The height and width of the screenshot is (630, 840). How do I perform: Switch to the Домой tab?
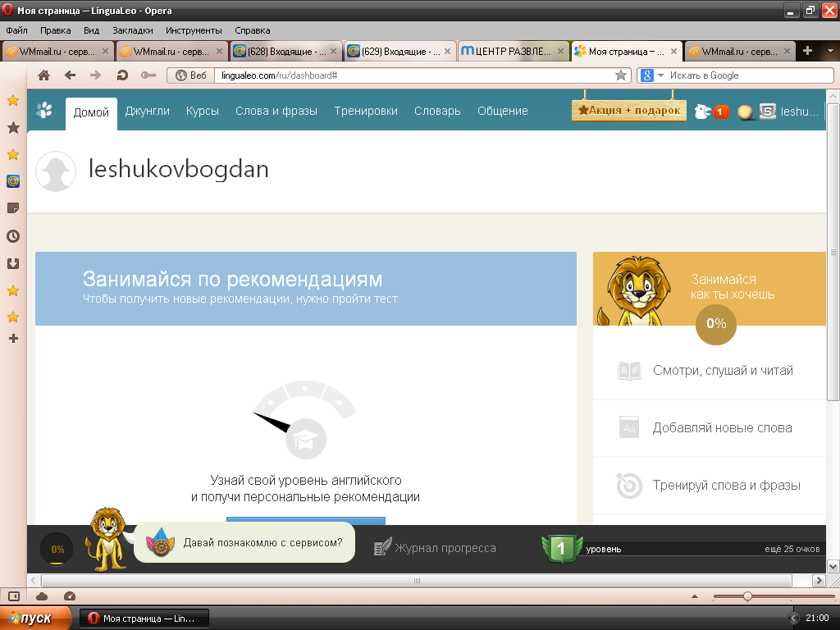pos(91,112)
